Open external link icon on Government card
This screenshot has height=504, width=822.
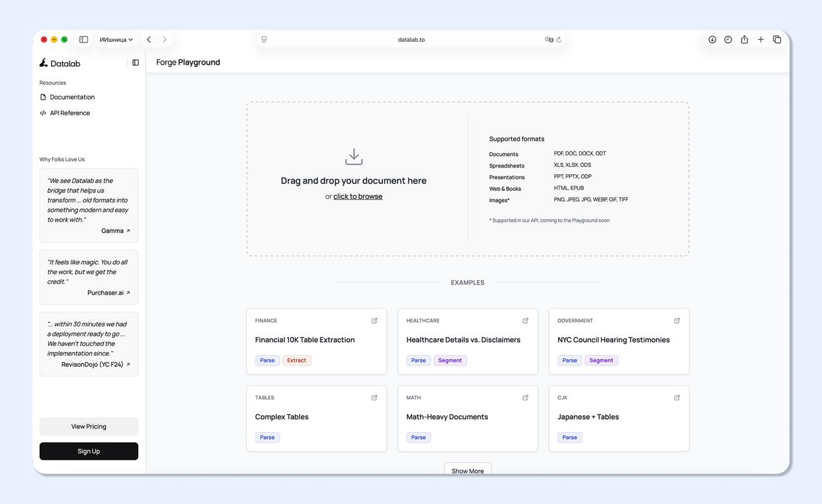pyautogui.click(x=677, y=320)
